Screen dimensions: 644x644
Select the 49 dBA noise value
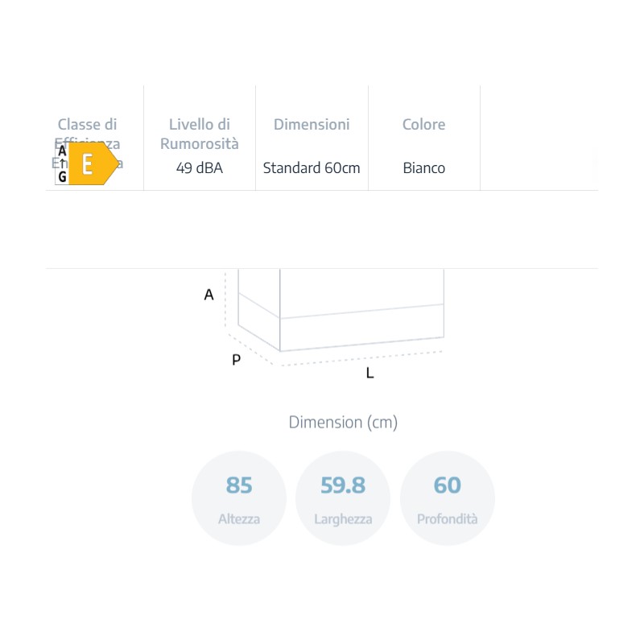pos(199,168)
